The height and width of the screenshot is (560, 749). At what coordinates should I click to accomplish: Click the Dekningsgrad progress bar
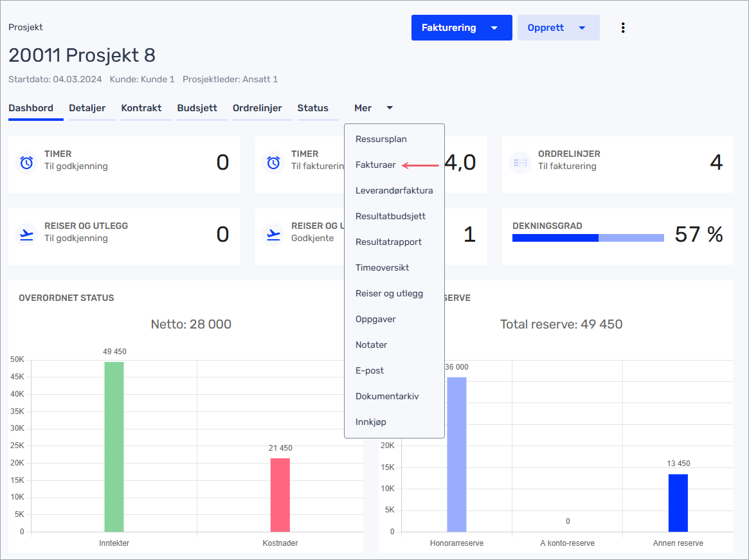tap(588, 238)
